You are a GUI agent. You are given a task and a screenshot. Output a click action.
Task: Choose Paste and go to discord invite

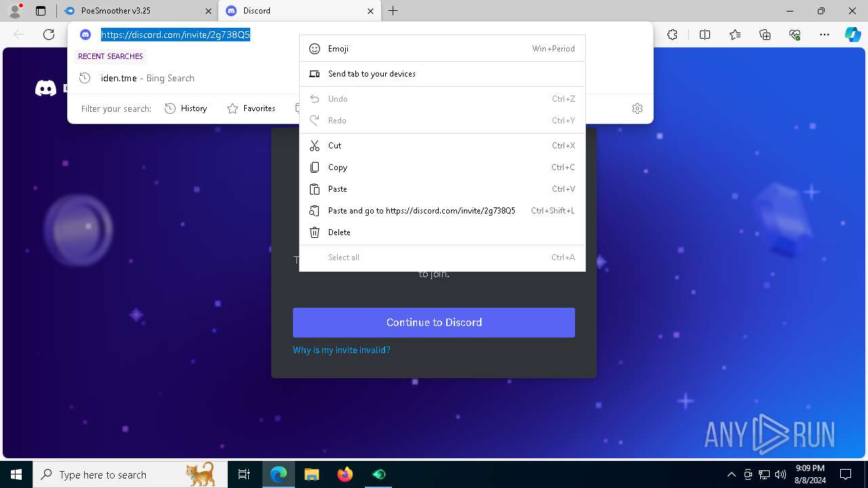coord(442,211)
